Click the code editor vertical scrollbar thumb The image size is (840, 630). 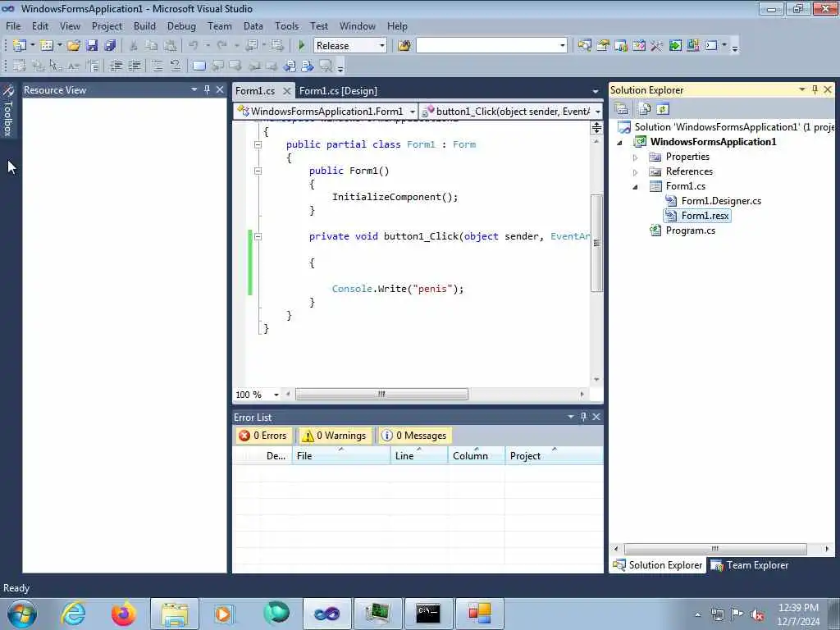point(596,243)
